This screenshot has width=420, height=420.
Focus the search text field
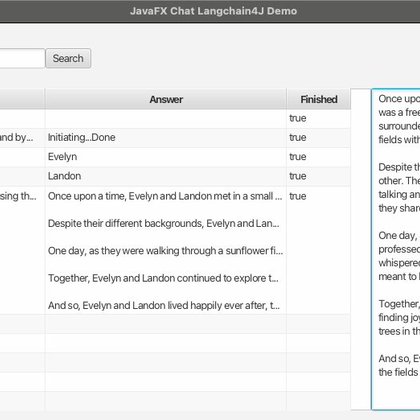[x=22, y=58]
